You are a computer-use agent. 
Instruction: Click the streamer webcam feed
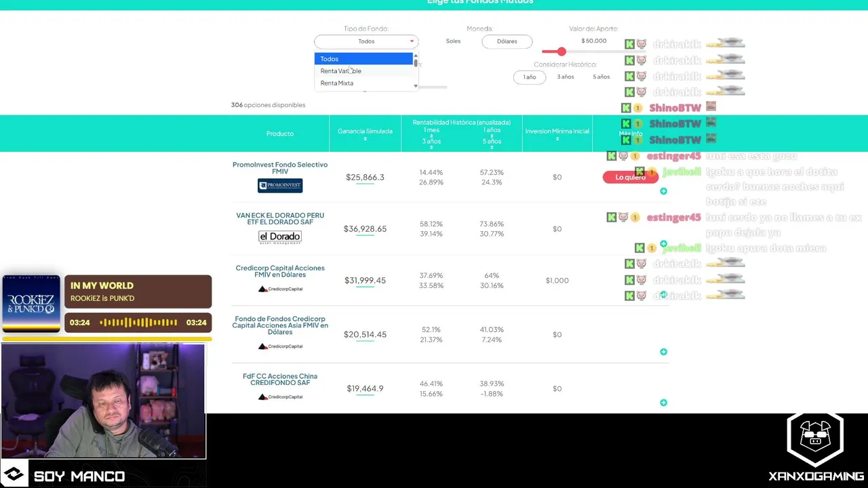click(103, 401)
